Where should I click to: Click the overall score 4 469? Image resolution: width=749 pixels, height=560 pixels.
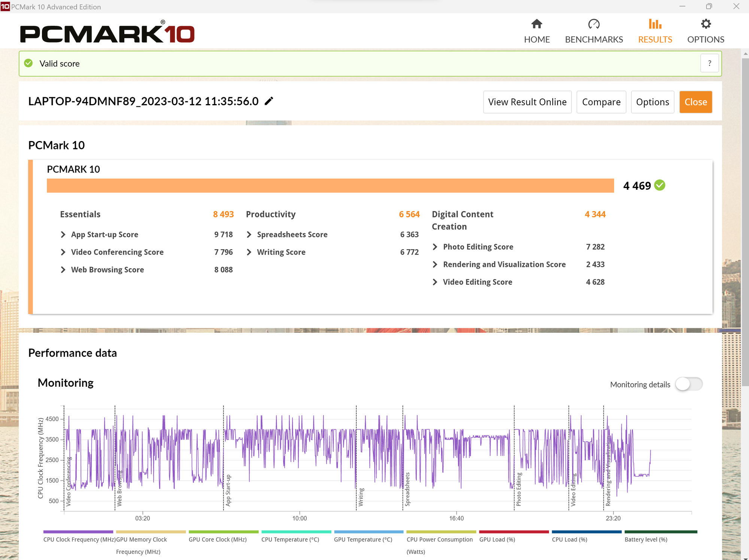click(637, 186)
